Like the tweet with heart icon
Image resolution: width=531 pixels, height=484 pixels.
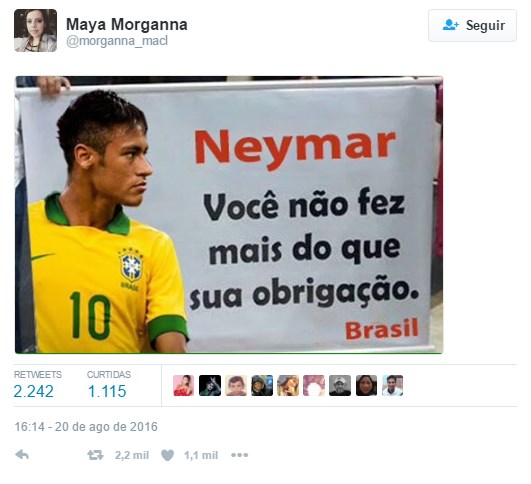click(167, 455)
